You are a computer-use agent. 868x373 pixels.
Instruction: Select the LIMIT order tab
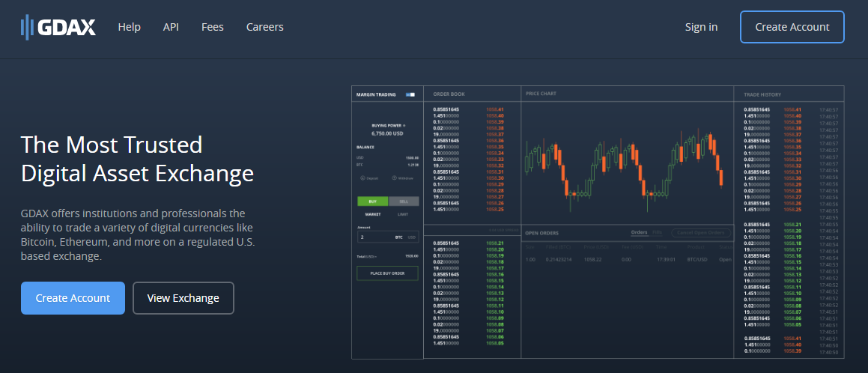pyautogui.click(x=403, y=214)
